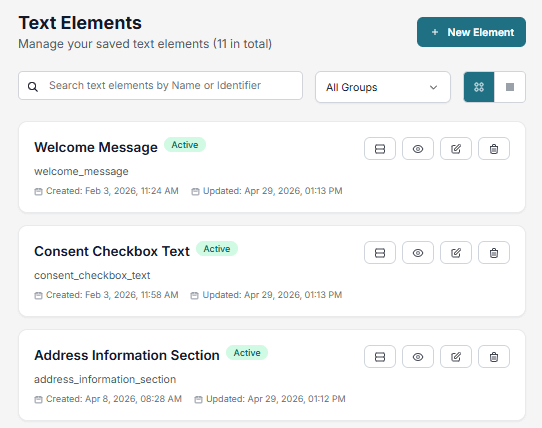
Task: Click the Welcome Message title
Action: tap(96, 147)
